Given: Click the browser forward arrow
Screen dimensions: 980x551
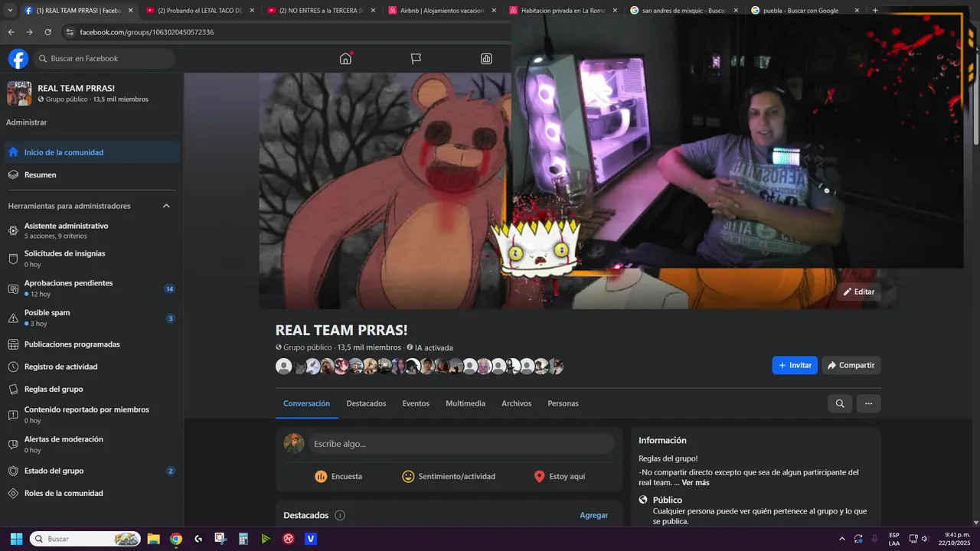Looking at the screenshot, I should pyautogui.click(x=29, y=32).
